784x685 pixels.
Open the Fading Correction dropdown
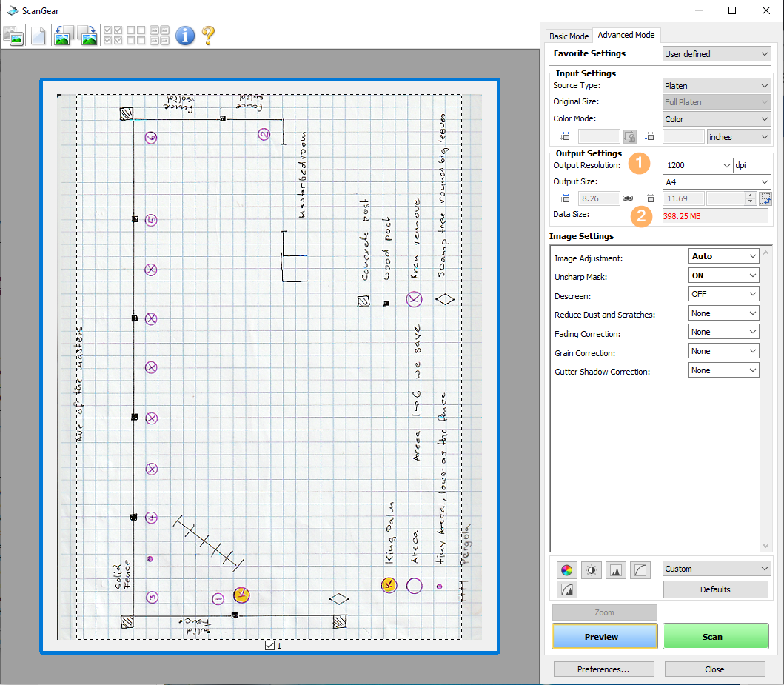(723, 332)
